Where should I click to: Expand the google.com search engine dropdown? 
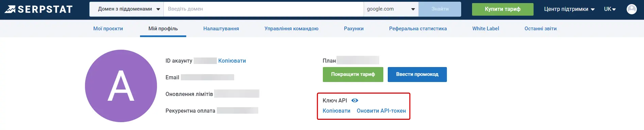tap(391, 9)
